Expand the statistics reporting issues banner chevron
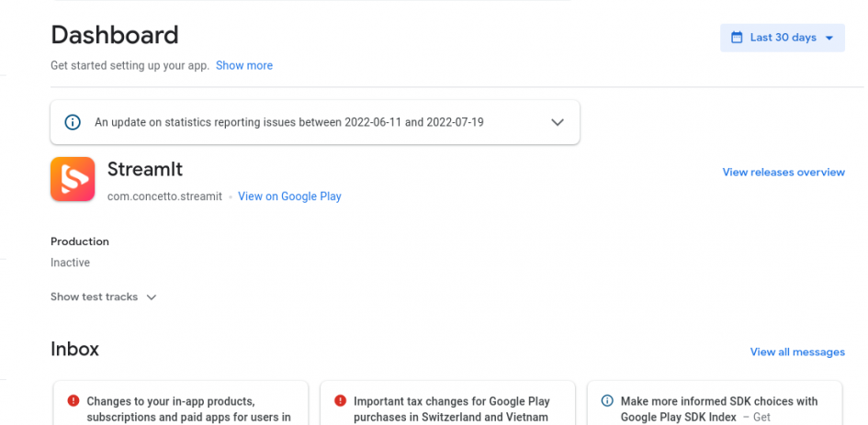The width and height of the screenshot is (868, 425). 557,122
